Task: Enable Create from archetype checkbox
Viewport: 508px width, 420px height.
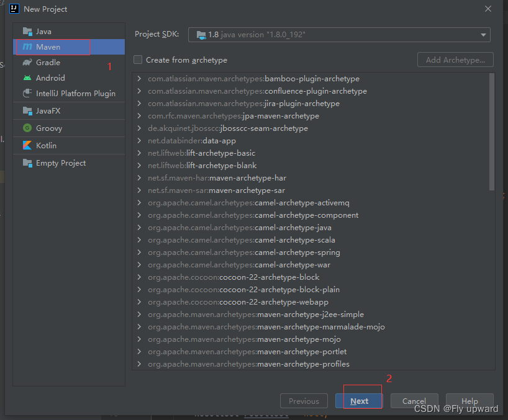Action: tap(138, 60)
